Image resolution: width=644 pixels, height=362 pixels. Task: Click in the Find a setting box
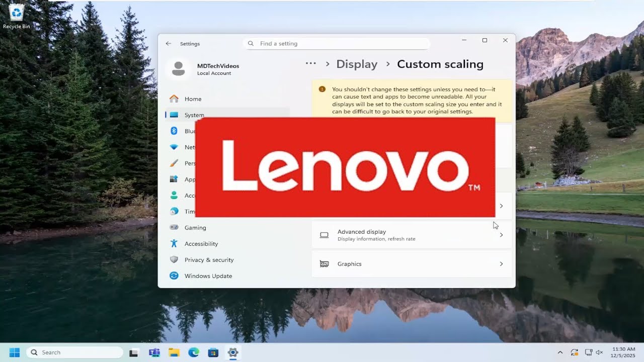pos(336,44)
